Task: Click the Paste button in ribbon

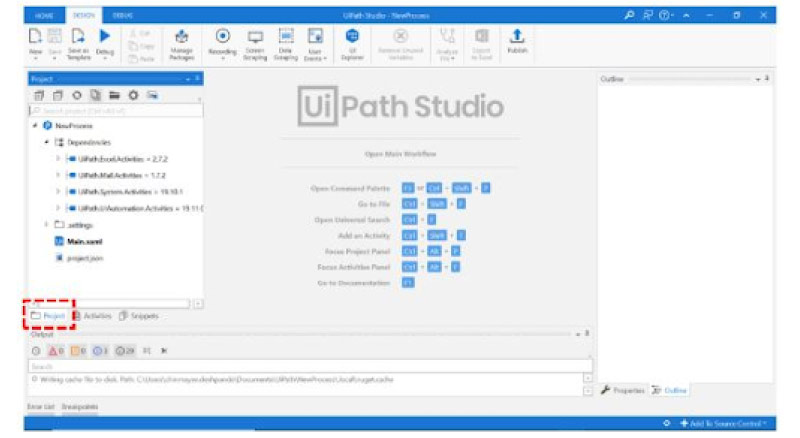Action: [141, 59]
